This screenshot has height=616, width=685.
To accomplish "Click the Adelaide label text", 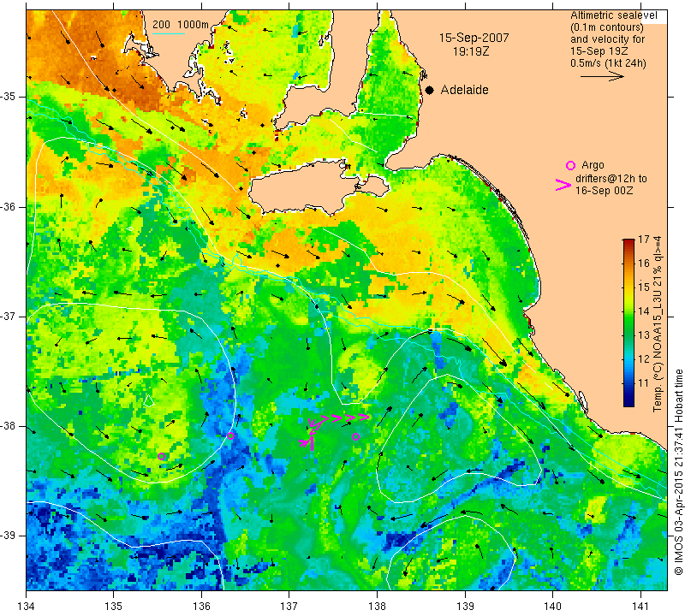I will pos(464,90).
